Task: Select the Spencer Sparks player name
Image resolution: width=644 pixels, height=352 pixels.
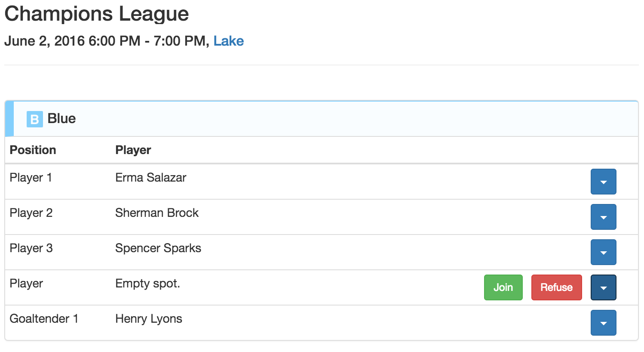Action: (x=158, y=248)
